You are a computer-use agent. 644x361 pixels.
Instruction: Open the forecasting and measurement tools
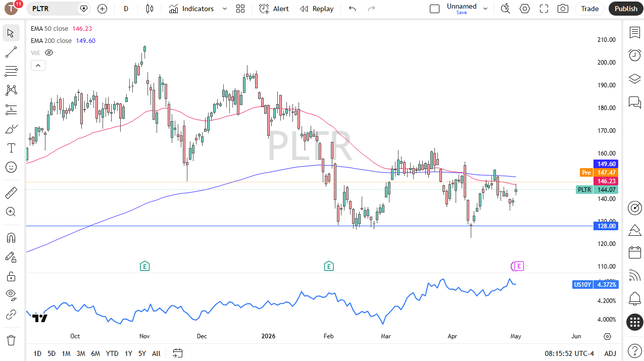point(11,110)
